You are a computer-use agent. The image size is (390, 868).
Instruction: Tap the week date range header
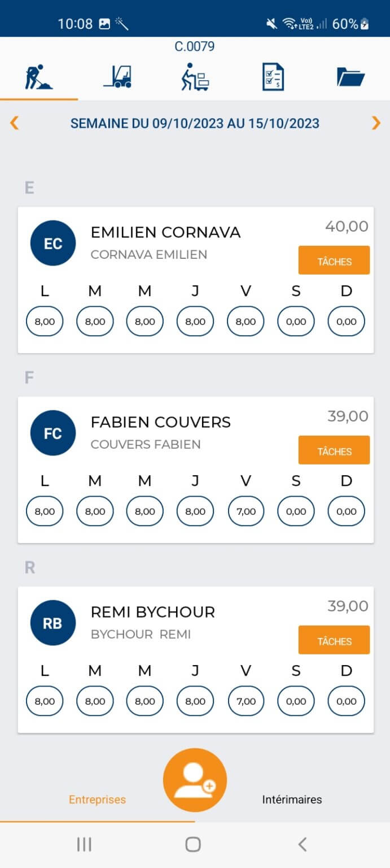[x=195, y=123]
